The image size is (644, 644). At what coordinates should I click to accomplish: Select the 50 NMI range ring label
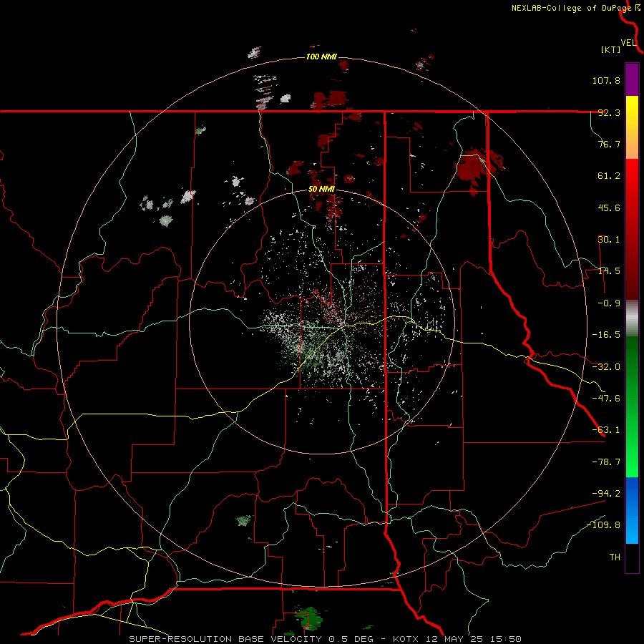[321, 189]
